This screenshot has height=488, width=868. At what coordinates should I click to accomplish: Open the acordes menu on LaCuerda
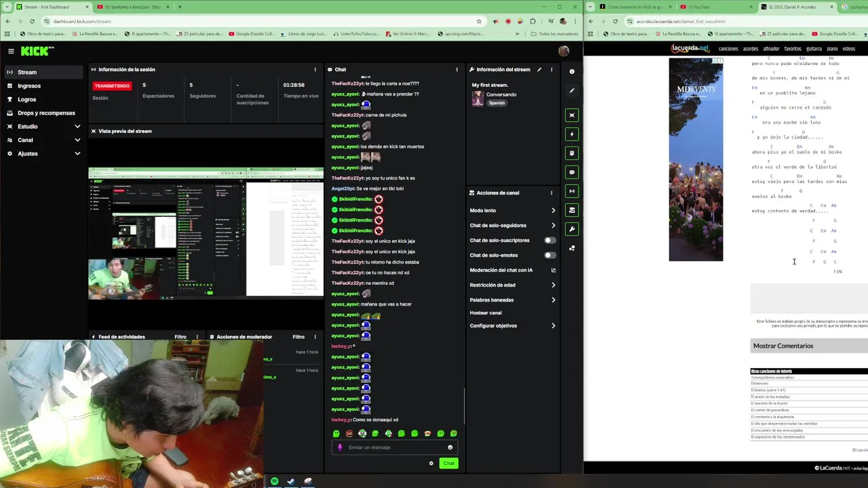coord(750,49)
